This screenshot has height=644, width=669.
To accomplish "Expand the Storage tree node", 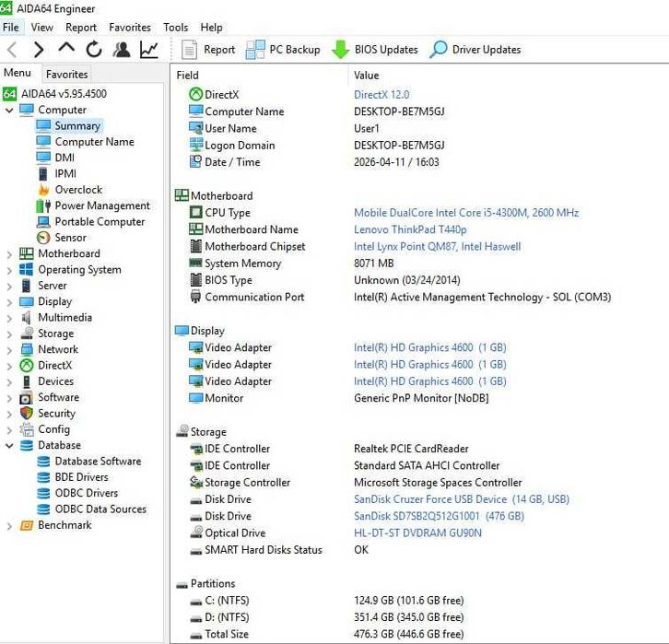I will (x=9, y=334).
